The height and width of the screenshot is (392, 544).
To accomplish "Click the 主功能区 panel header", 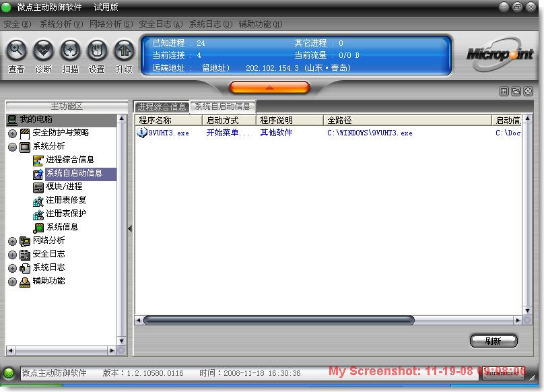I will coord(67,106).
